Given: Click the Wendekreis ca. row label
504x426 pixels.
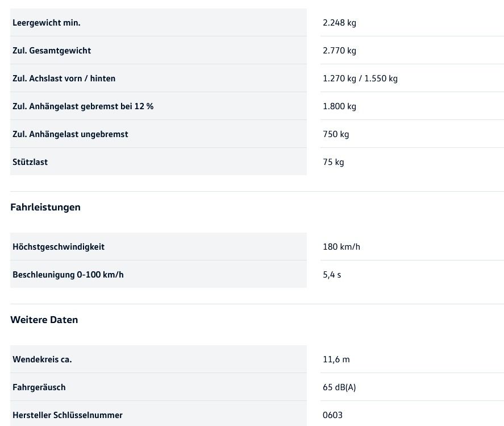Looking at the screenshot, I should coord(42,359).
